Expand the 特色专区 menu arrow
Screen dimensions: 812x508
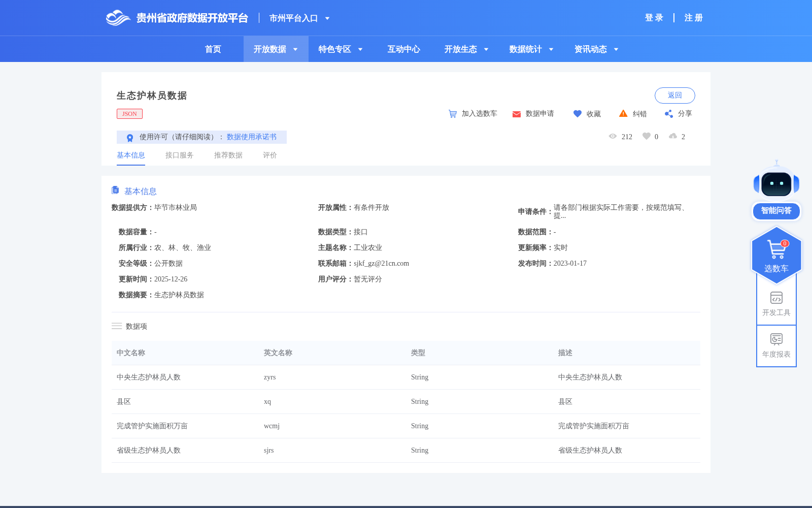360,50
